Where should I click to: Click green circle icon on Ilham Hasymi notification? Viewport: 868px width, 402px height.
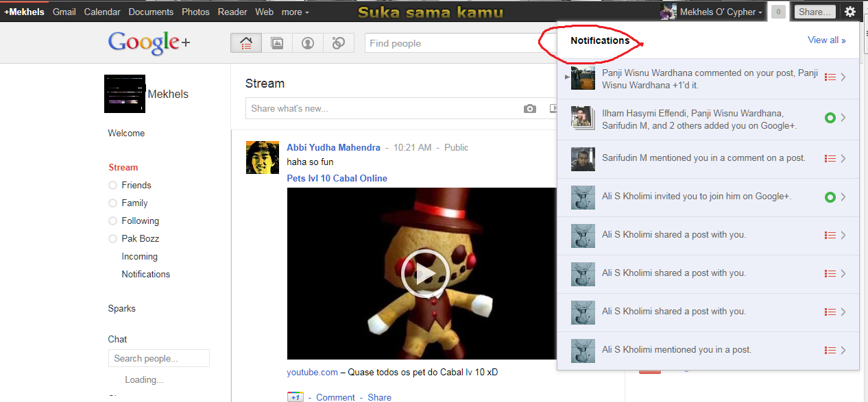830,118
